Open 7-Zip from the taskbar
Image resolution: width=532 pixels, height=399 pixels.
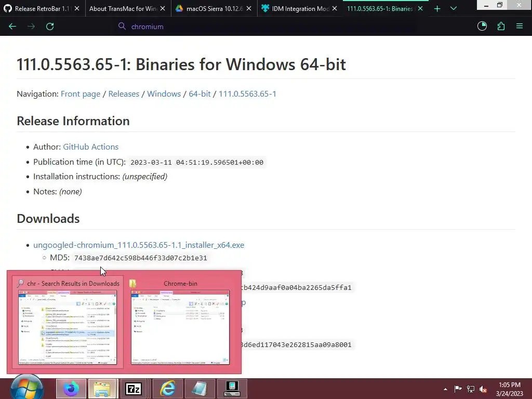(x=134, y=389)
